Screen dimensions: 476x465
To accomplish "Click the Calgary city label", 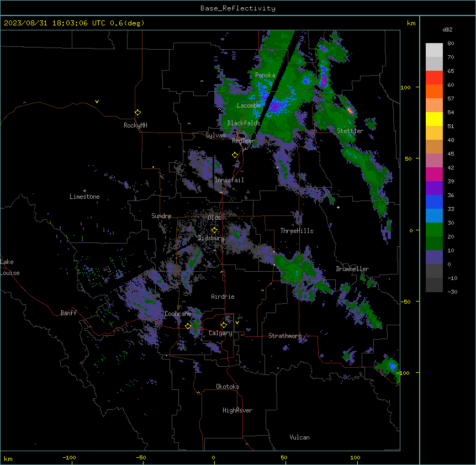I will (x=221, y=333).
